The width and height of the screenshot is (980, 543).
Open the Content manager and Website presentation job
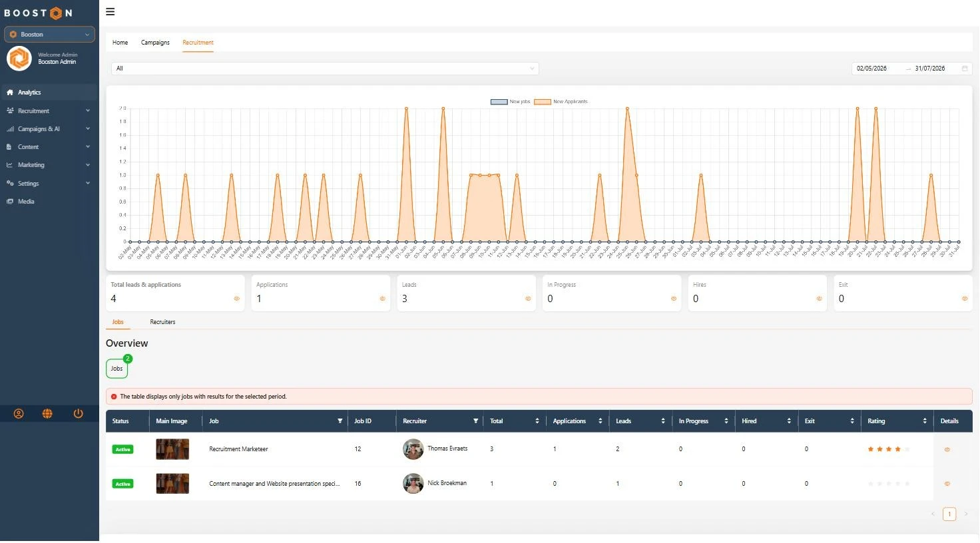coord(274,484)
